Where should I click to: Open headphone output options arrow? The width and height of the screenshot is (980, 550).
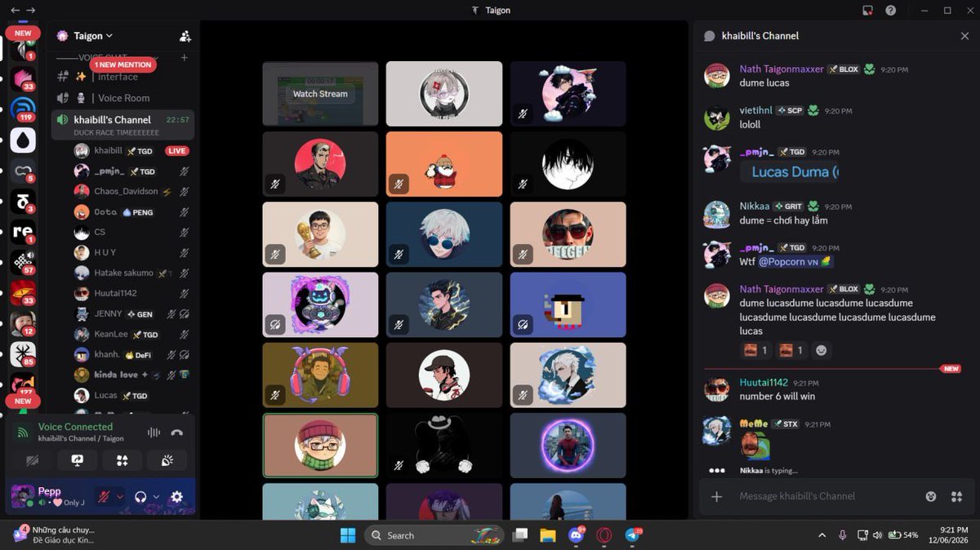pyautogui.click(x=157, y=496)
